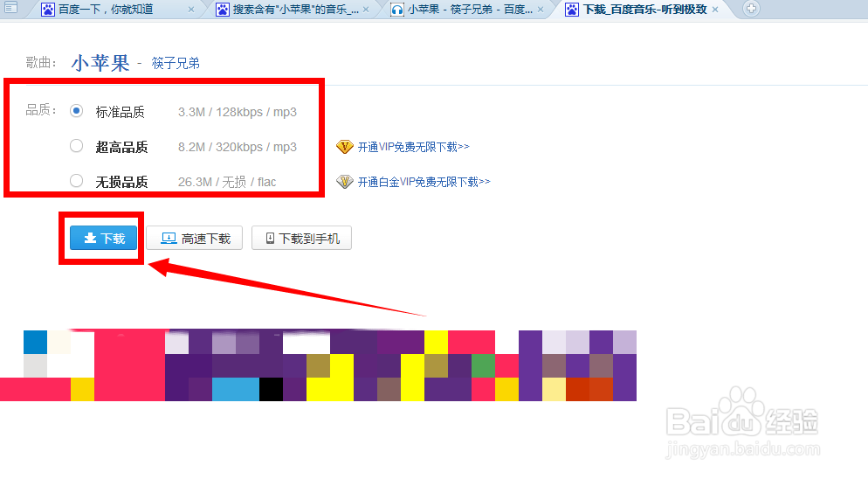
Task: Open 开通白金VIP免费无限下载 link
Action: 424,182
